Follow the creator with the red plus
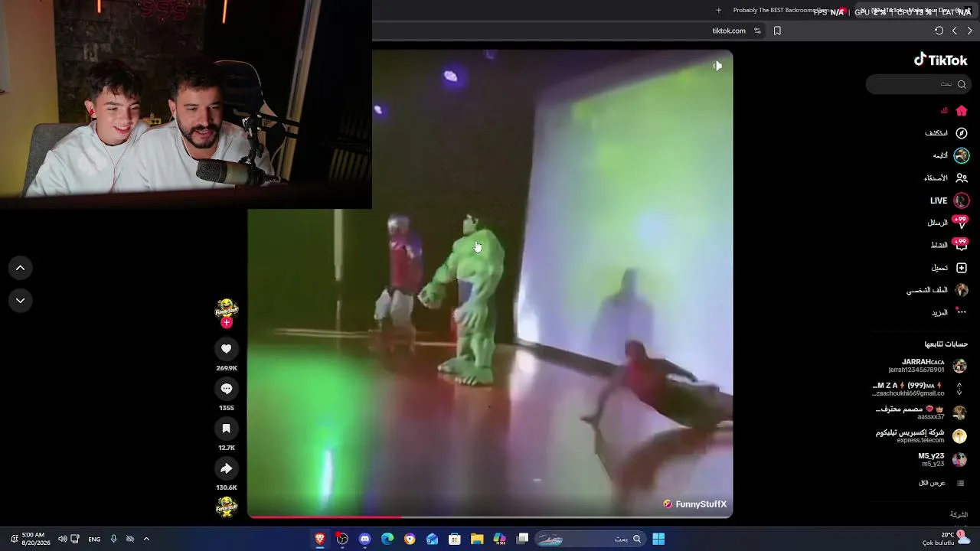Viewport: 980px width, 551px height. pyautogui.click(x=226, y=323)
